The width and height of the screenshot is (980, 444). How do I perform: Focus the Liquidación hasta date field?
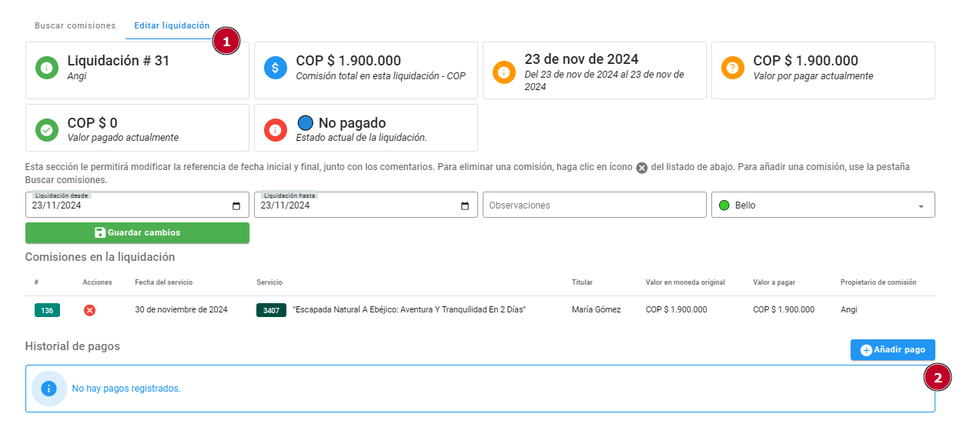[366, 205]
